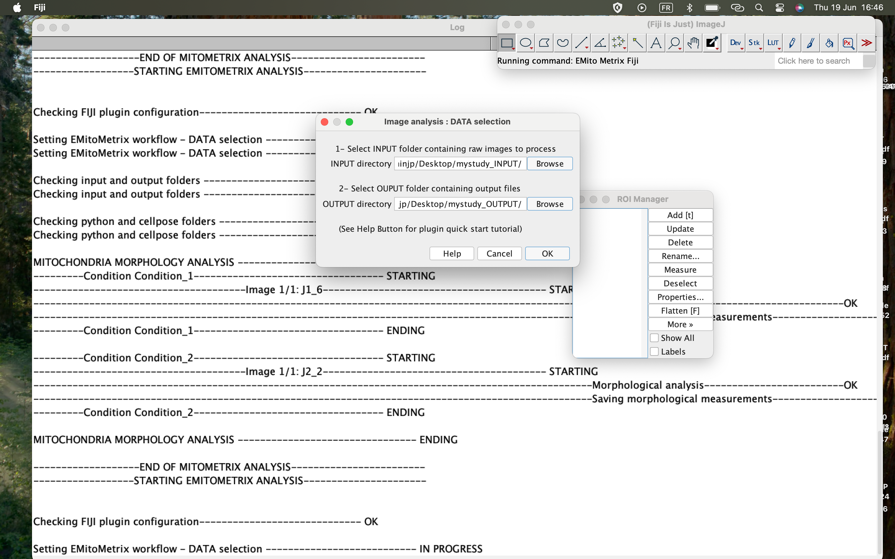Open the Apple menu

pyautogui.click(x=17, y=7)
